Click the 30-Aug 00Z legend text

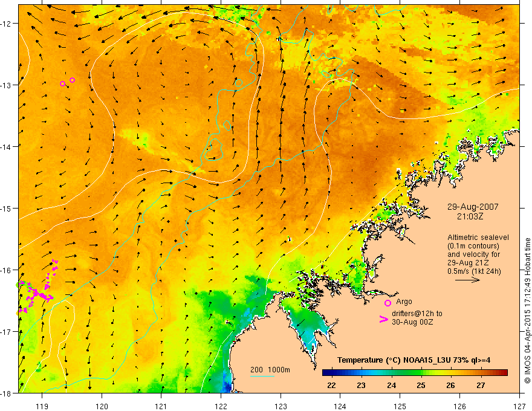pyautogui.click(x=412, y=322)
